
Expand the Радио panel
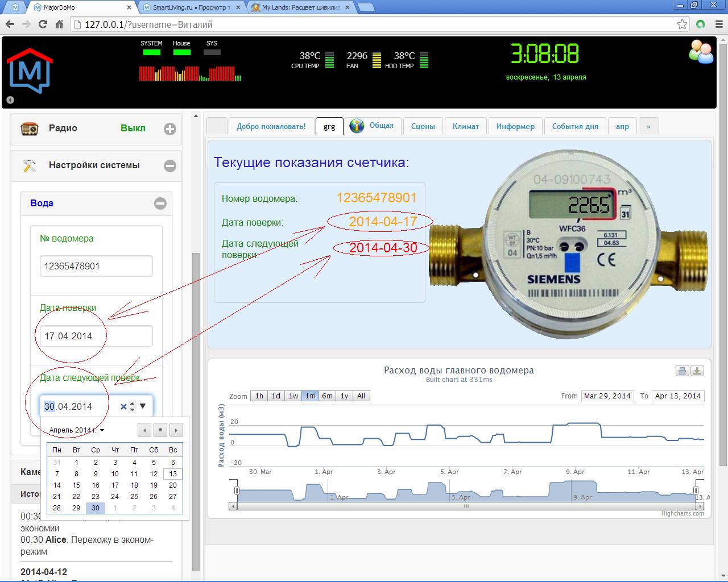click(x=169, y=129)
